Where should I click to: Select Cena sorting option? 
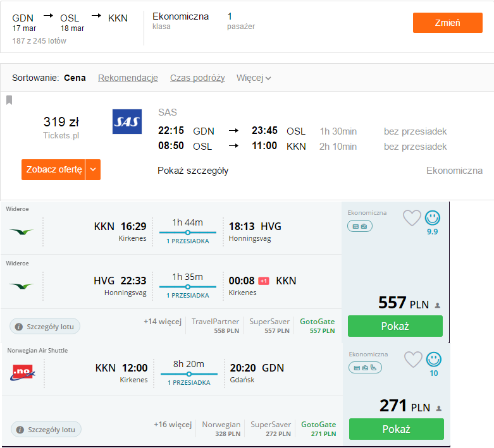[75, 78]
